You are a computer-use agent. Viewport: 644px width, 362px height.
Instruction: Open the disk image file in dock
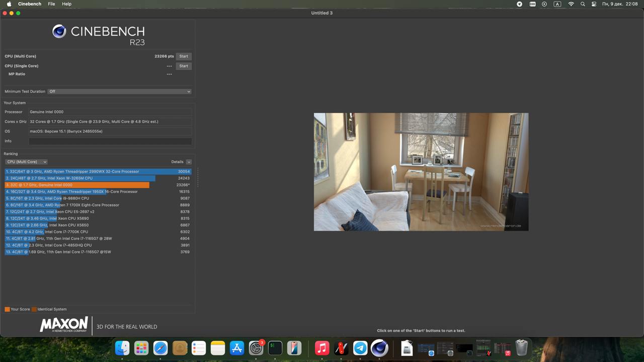(x=407, y=348)
